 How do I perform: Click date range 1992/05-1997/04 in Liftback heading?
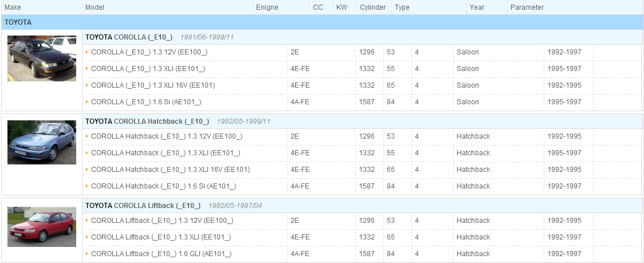tap(235, 206)
